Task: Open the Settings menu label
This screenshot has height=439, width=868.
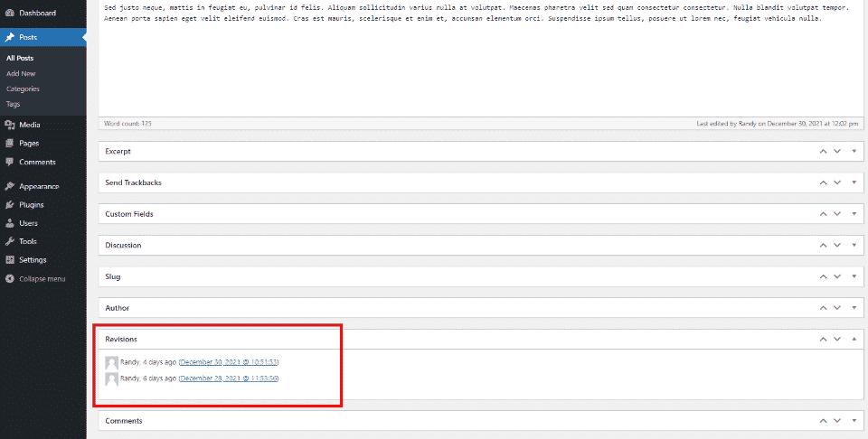Action: (x=33, y=260)
